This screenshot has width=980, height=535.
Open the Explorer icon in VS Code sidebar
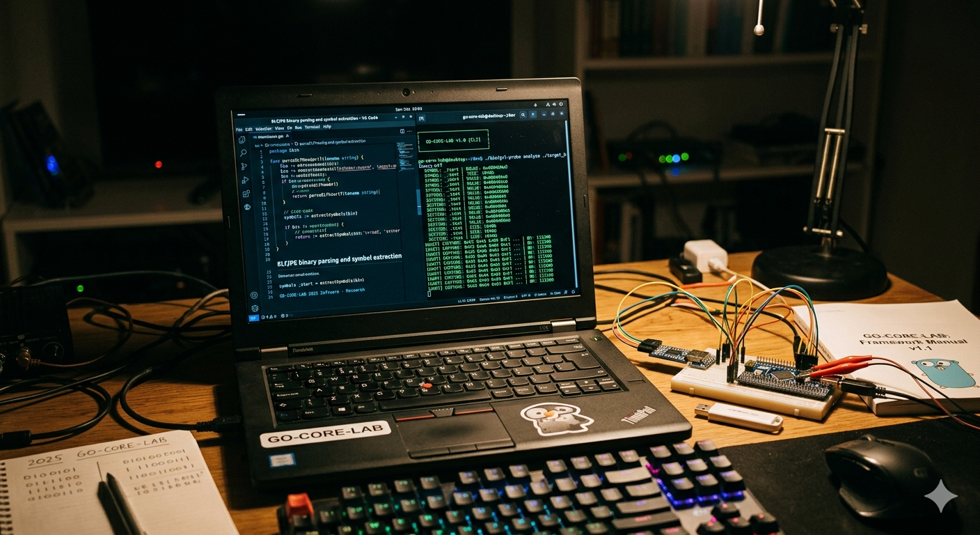pos(243,139)
